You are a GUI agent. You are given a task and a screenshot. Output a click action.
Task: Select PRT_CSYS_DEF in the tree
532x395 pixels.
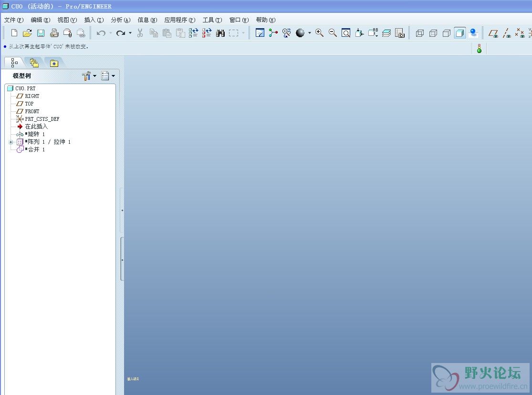click(38, 119)
